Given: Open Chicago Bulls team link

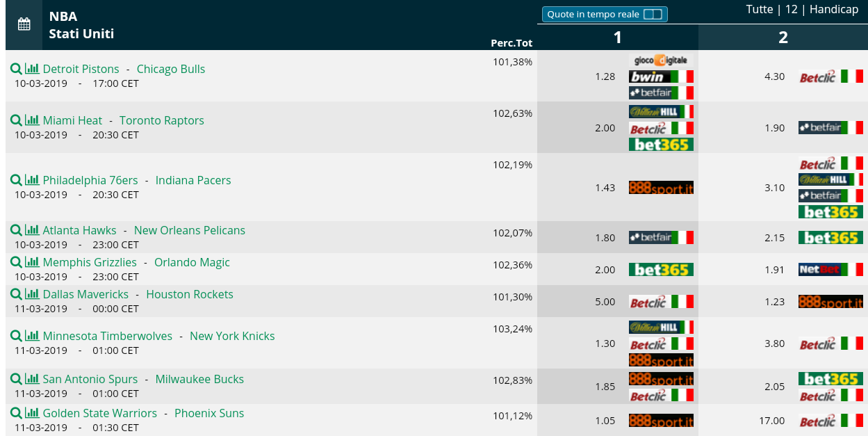Looking at the screenshot, I should click(x=171, y=69).
